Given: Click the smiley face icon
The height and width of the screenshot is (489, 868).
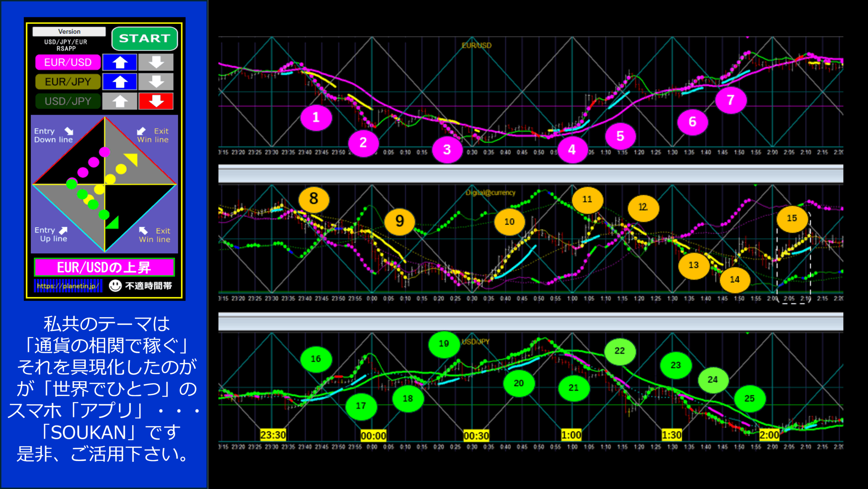Looking at the screenshot, I should [115, 286].
